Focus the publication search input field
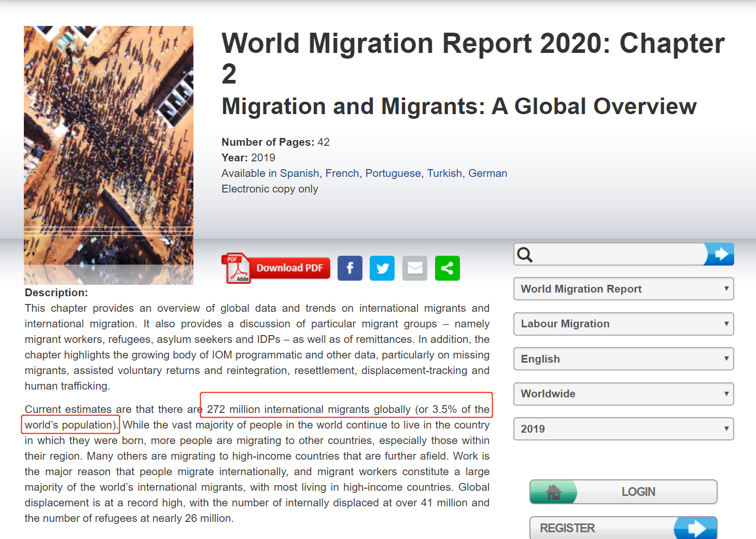Screen dimensions: 756x539 (617, 255)
